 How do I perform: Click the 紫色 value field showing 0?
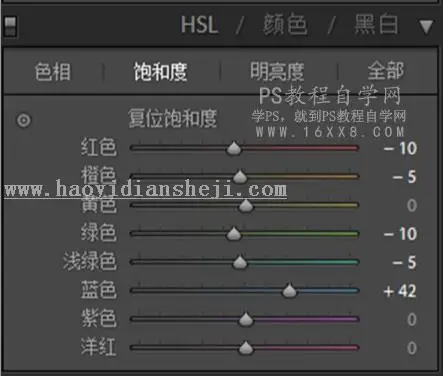[412, 319]
